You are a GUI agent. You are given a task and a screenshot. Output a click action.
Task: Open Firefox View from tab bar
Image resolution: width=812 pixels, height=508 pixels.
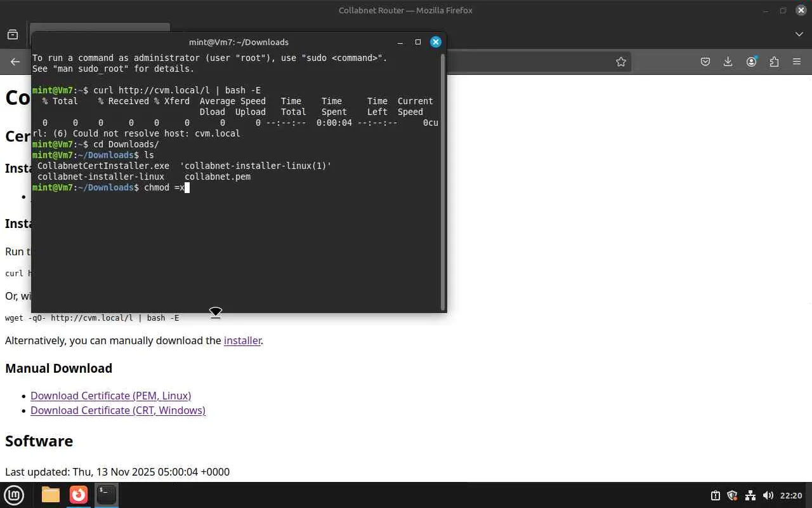(x=13, y=34)
